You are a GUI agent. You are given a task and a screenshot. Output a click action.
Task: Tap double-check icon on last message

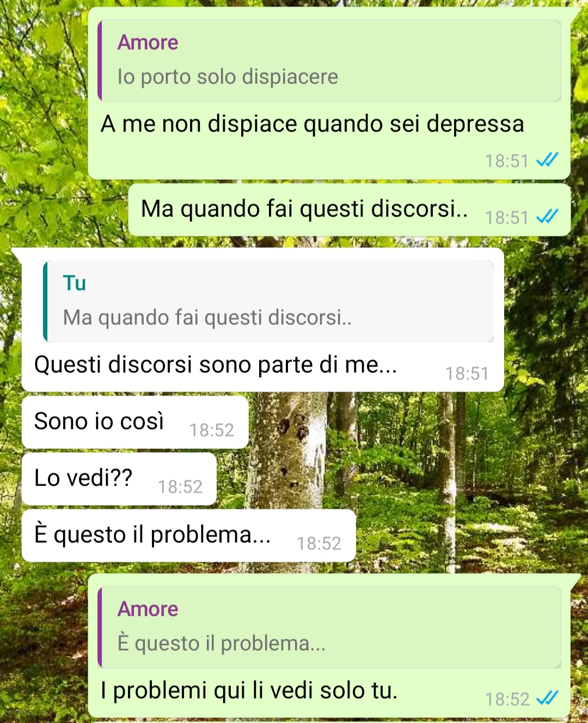tap(547, 698)
